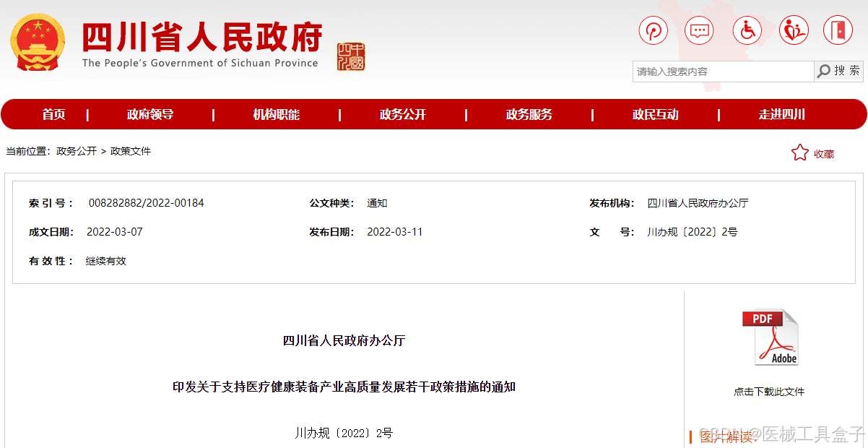This screenshot has height=448, width=868.
Task: Click the English subtitle People's Government of Sichuan Province
Action: point(200,63)
